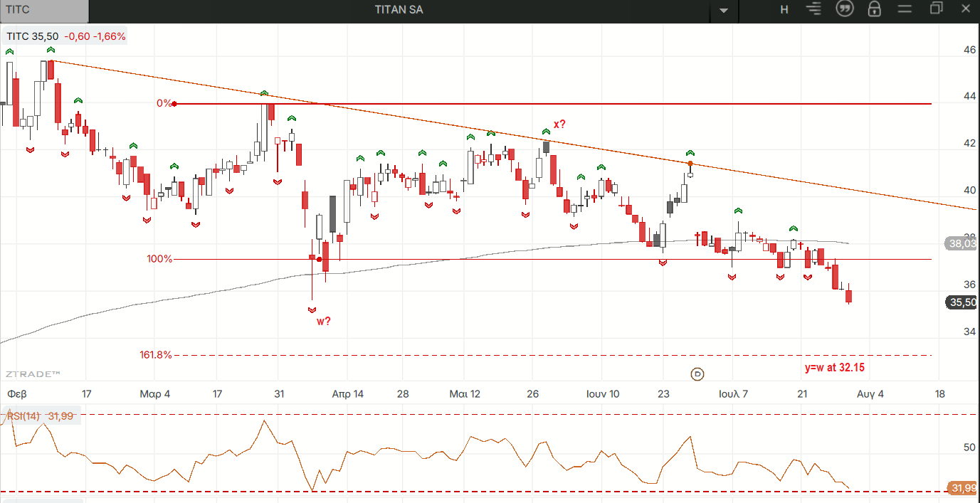
Task: Open the two-line menu icon
Action: pyautogui.click(x=905, y=9)
